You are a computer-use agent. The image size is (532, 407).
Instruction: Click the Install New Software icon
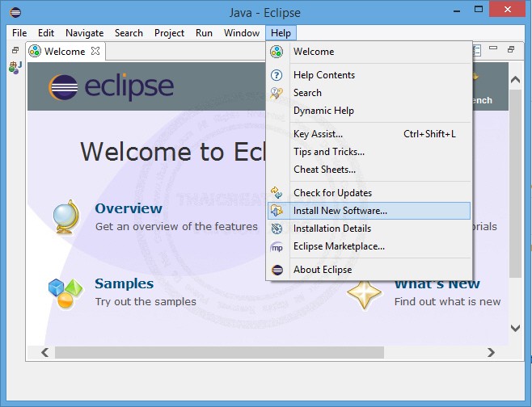[x=277, y=211]
